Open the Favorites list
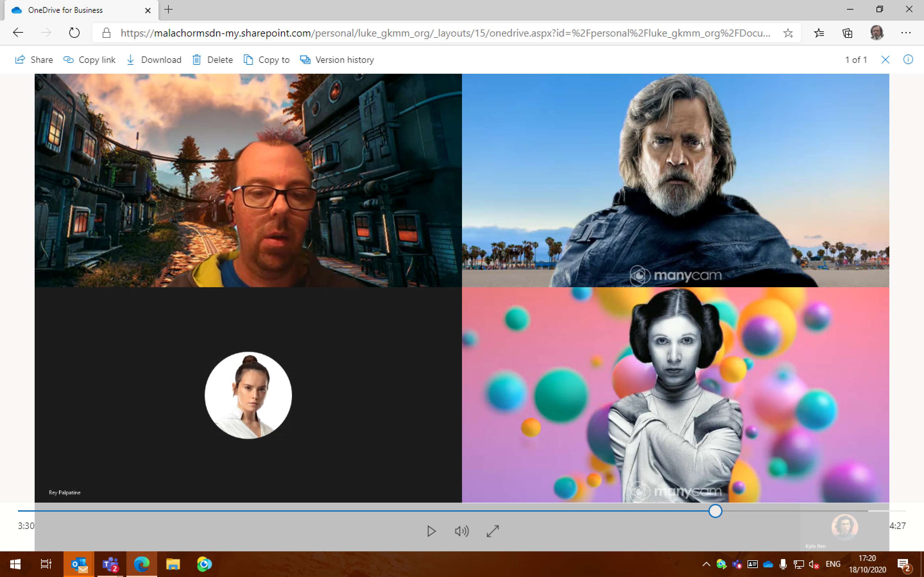The image size is (924, 577). (819, 33)
